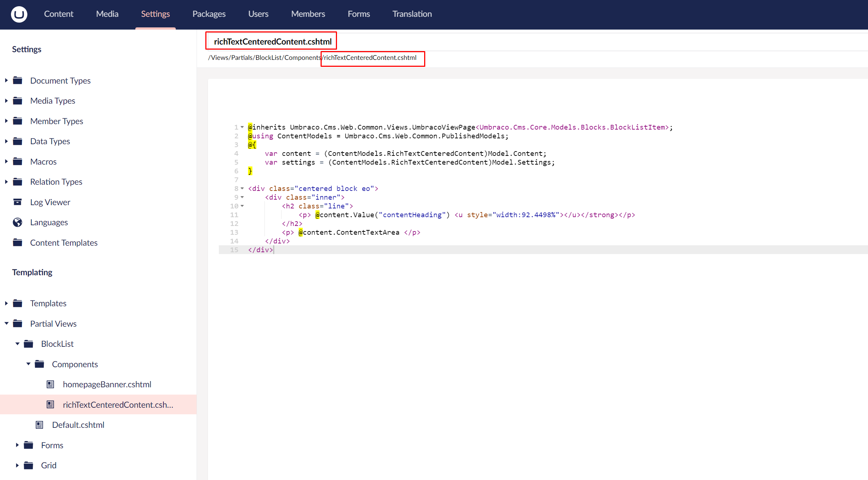Fold the h2 block at line 10
Screen dimensions: 868x480
coord(242,206)
